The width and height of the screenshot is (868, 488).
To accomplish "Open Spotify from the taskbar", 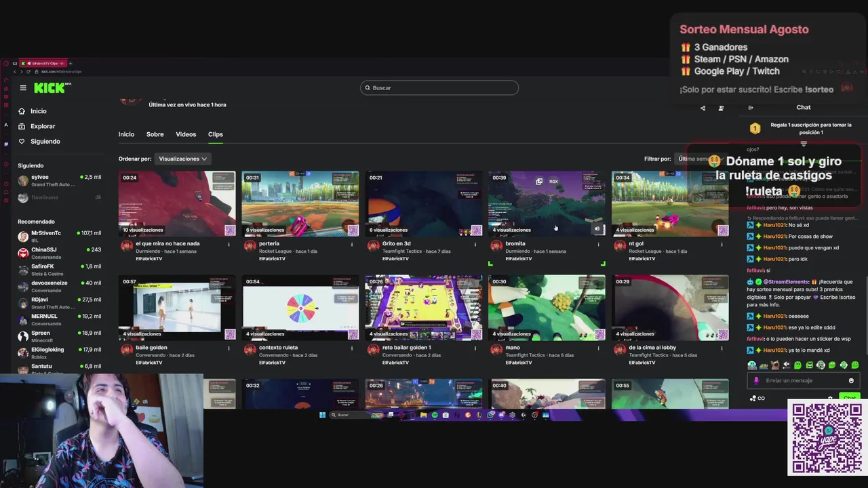I will (x=434, y=415).
